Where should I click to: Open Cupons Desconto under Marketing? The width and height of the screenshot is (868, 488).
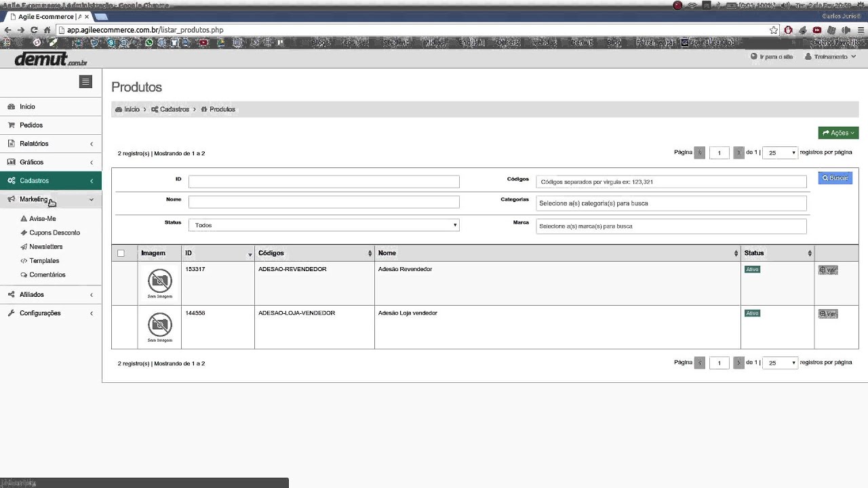tap(54, 232)
